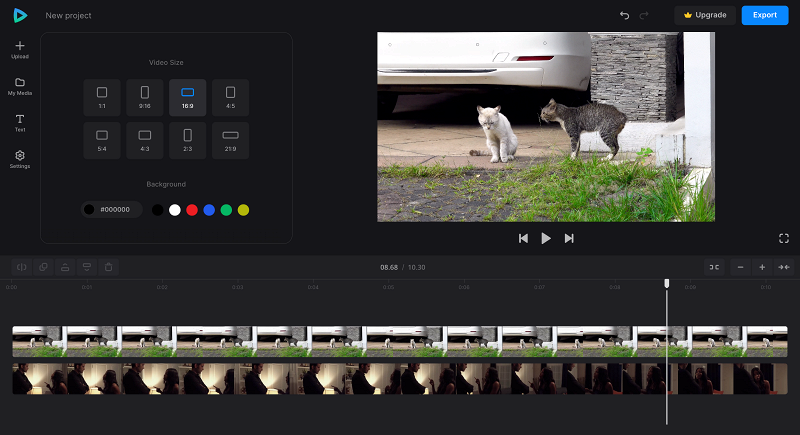Pick the blue background swatch
The height and width of the screenshot is (435, 800).
(209, 210)
